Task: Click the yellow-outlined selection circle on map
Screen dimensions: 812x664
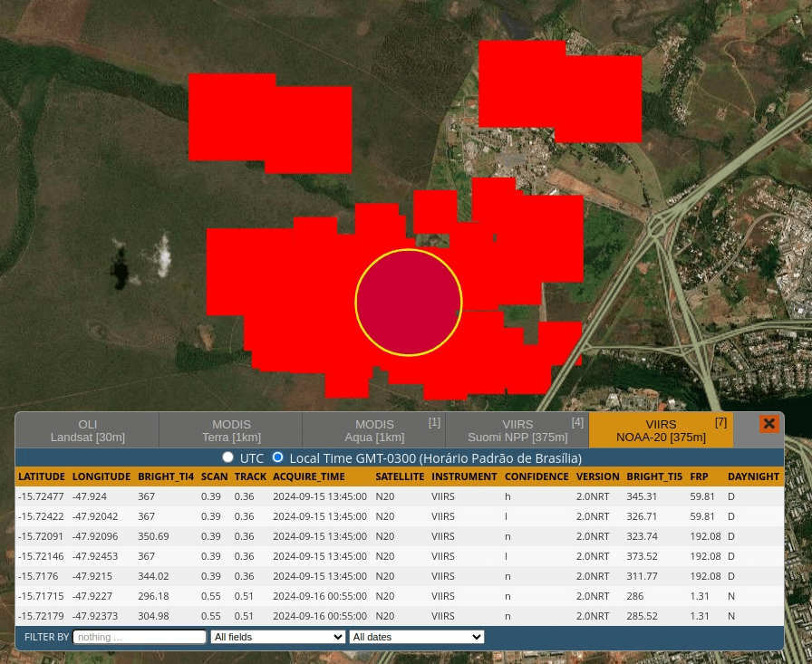Action: coord(409,303)
